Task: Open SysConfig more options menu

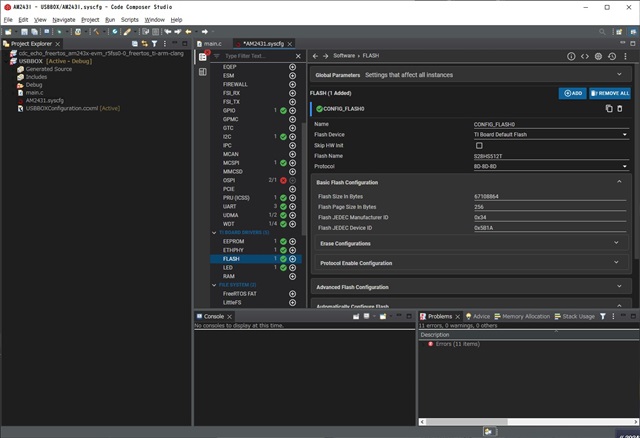Action: [x=625, y=56]
